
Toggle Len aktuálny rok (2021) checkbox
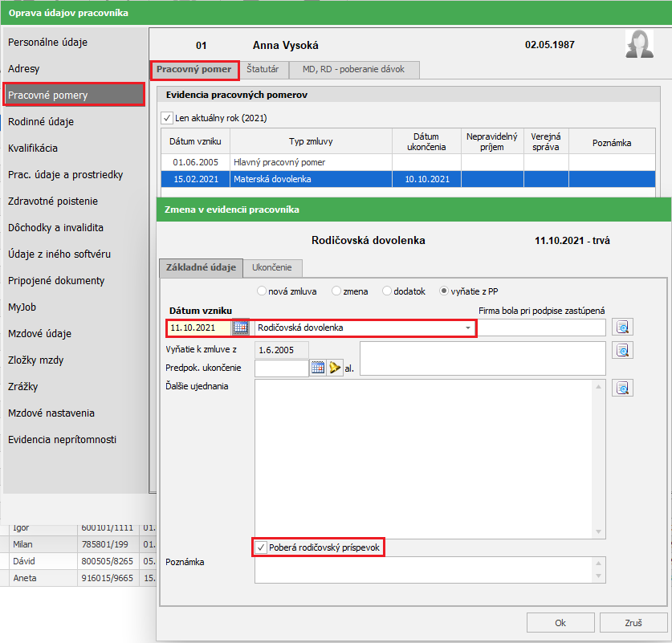click(x=167, y=118)
